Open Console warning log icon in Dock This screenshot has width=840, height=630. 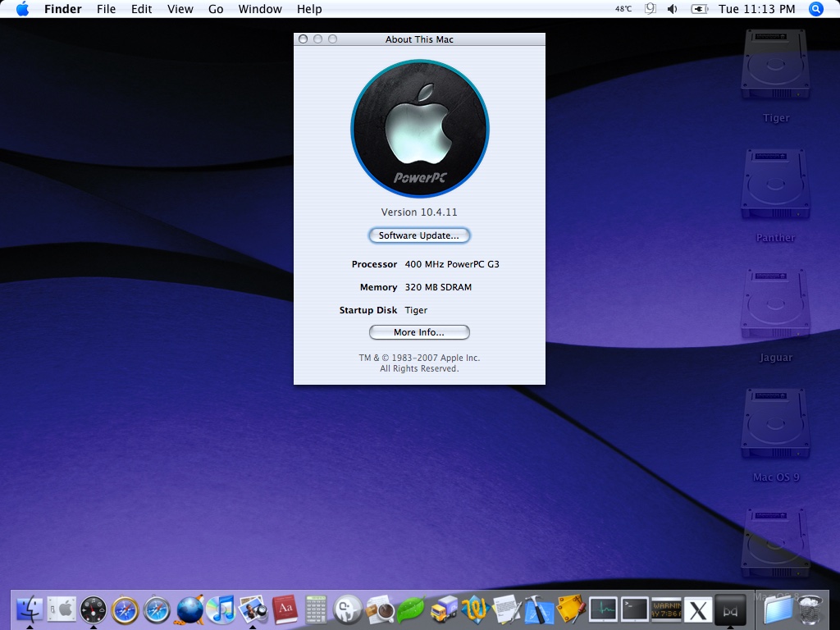pos(666,609)
